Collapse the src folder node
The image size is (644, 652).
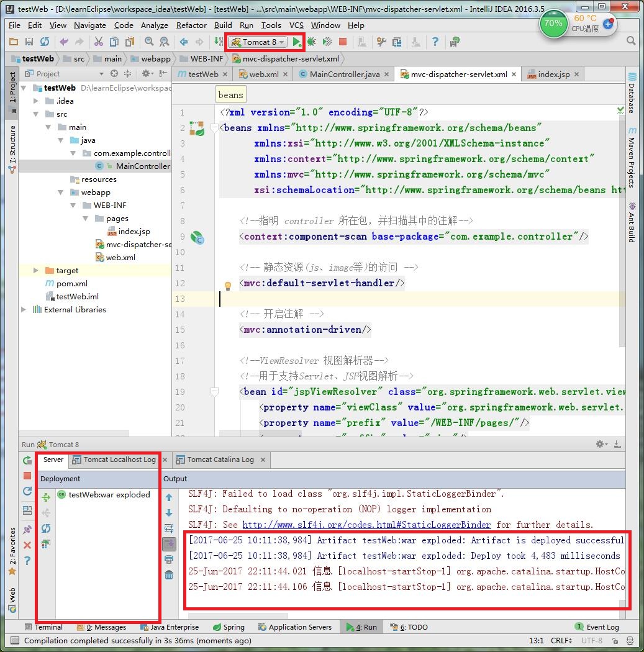tap(36, 114)
